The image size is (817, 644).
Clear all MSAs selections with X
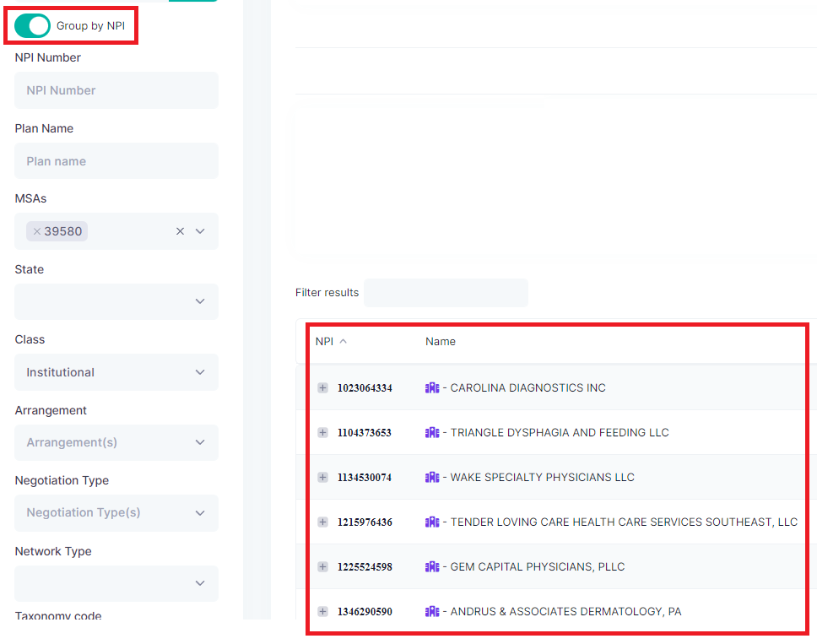(180, 231)
